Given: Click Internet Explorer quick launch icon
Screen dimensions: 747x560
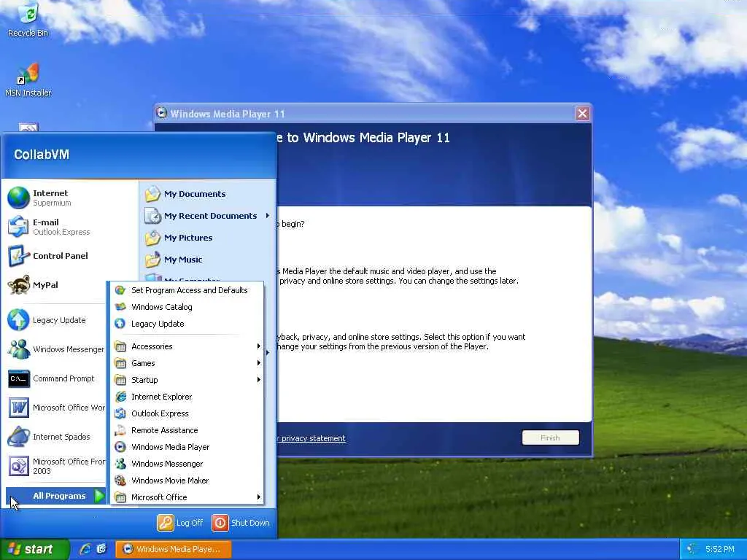Looking at the screenshot, I should click(x=86, y=548).
